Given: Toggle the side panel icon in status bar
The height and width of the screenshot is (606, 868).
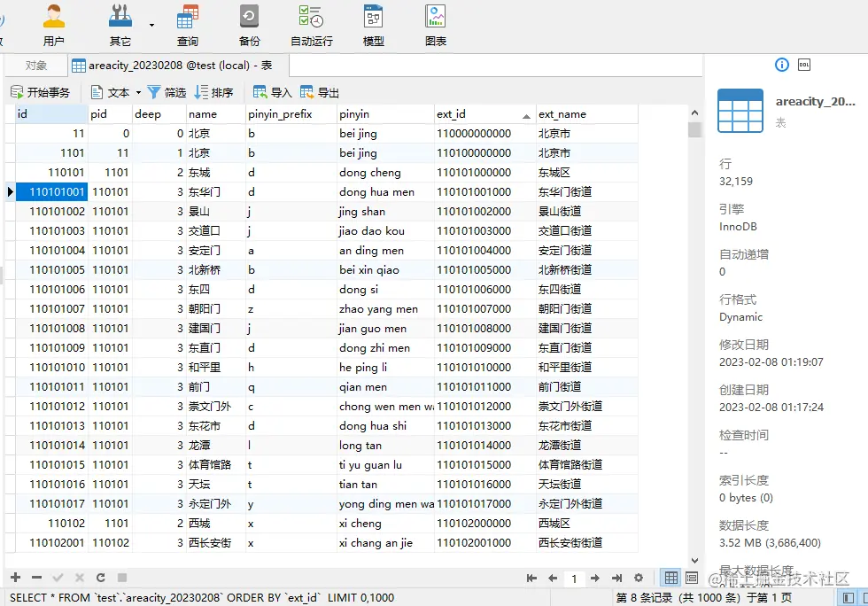Looking at the screenshot, I should click(848, 598).
